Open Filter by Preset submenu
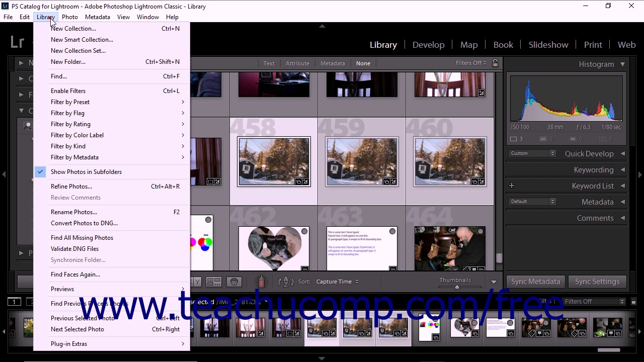The image size is (644, 362). click(x=113, y=102)
